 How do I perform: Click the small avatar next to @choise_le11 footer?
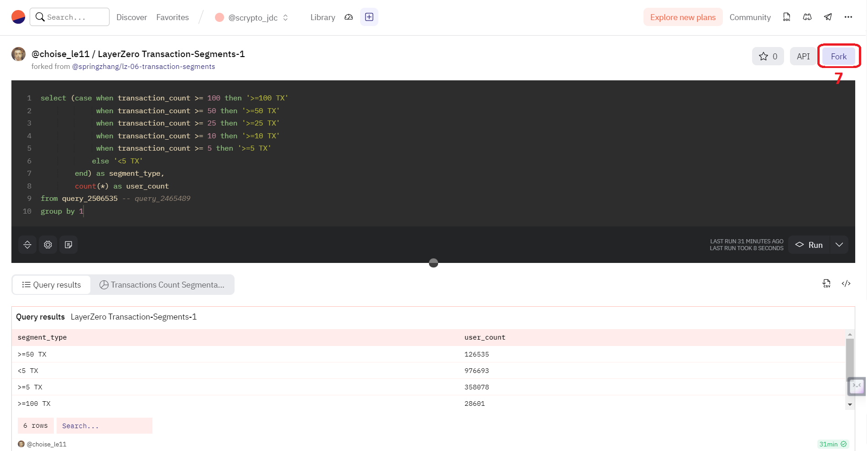[21, 444]
